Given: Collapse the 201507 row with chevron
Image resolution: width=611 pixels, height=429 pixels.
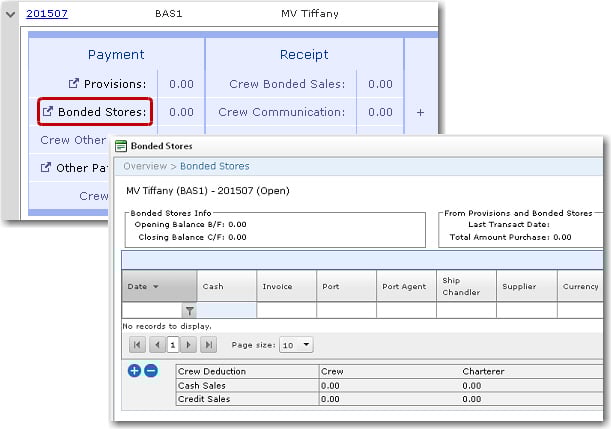Looking at the screenshot, I should [11, 16].
